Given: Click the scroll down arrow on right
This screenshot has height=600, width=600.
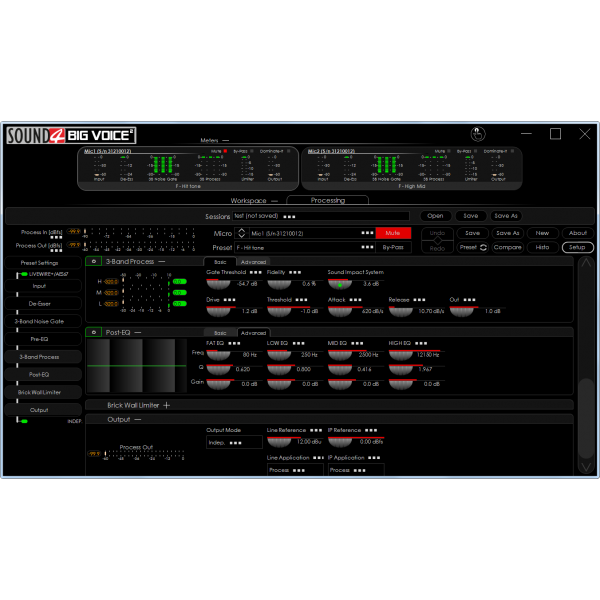Looking at the screenshot, I should [x=586, y=466].
